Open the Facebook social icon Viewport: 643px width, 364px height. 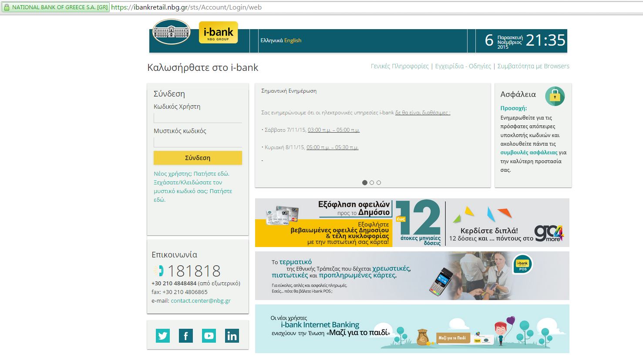coord(186,336)
